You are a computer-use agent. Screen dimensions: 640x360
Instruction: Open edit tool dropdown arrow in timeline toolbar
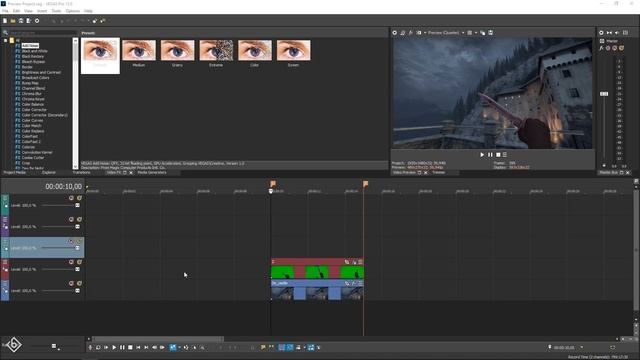[179, 347]
